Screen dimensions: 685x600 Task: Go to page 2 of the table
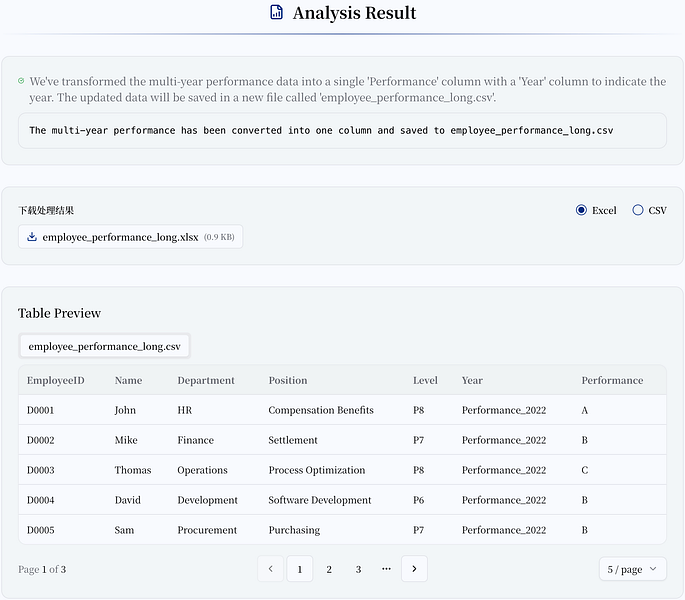[329, 569]
